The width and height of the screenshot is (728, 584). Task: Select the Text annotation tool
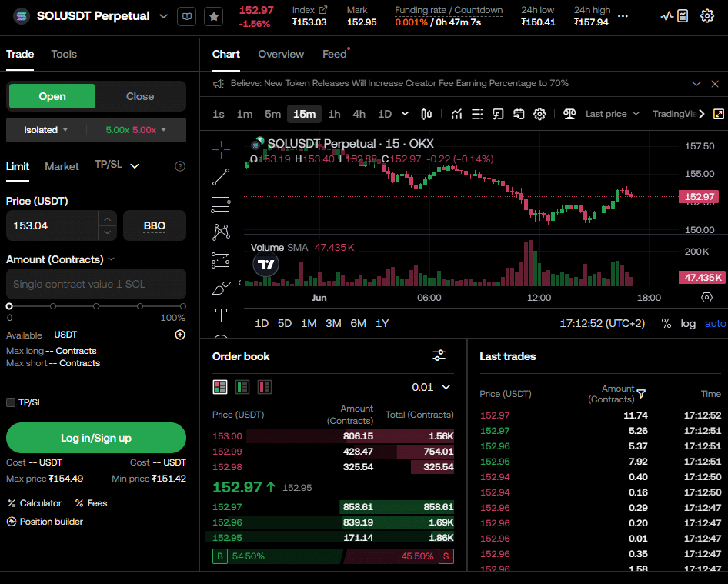(221, 315)
